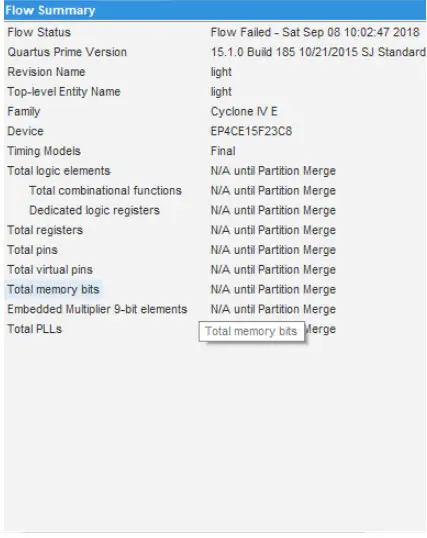Select the Quartus Prime Version label
This screenshot has width=427, height=538.
pos(67,52)
